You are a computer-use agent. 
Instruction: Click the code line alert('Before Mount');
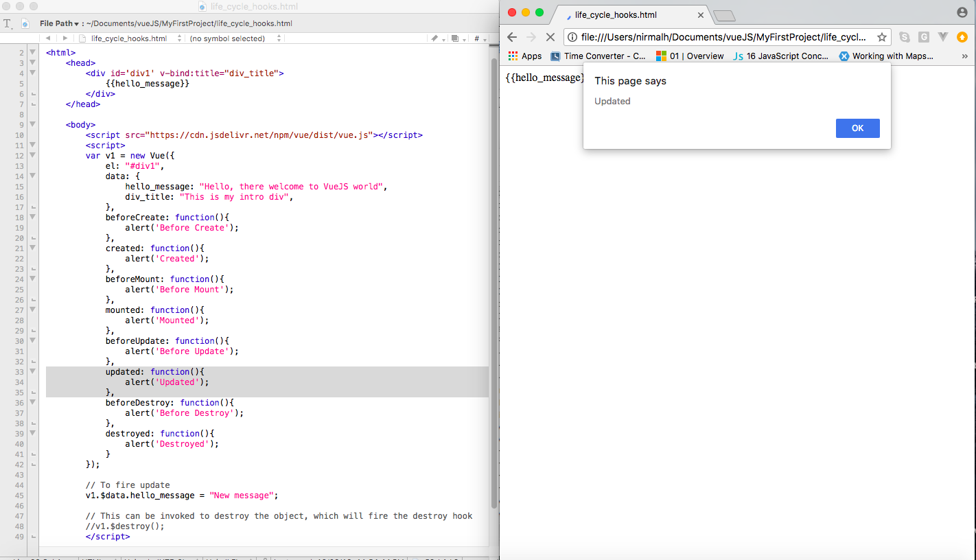coord(179,290)
